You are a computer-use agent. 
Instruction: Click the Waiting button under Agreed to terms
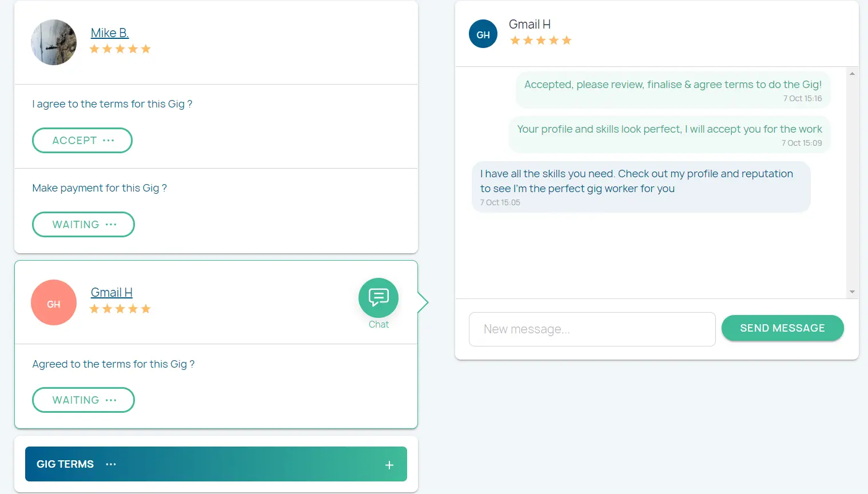coord(83,400)
